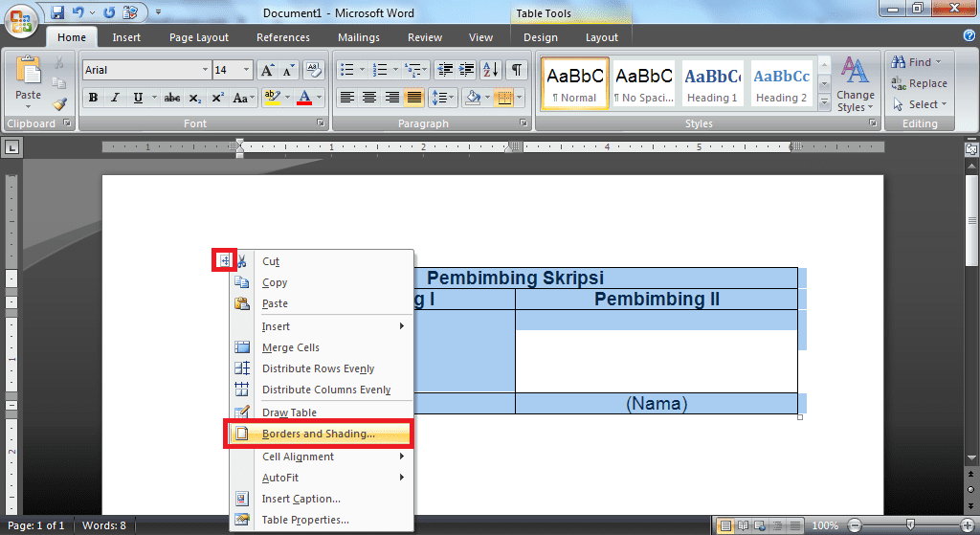
Task: Apply yellow text highlight color
Action: 272,98
